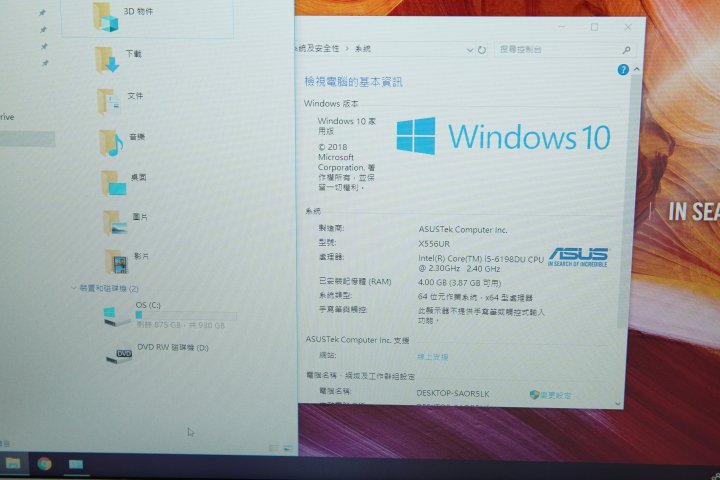Open the 影片 videos folder icon

click(x=117, y=262)
